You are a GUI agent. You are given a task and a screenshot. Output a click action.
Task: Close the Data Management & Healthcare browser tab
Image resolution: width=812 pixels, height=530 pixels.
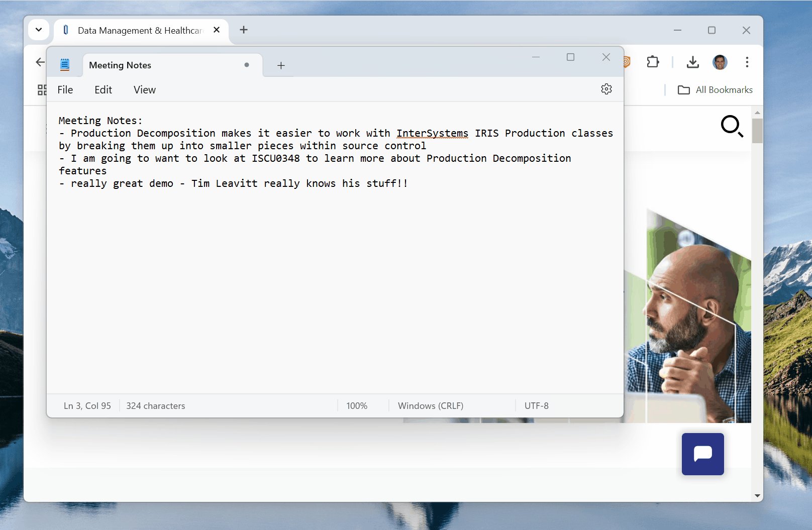tap(217, 30)
